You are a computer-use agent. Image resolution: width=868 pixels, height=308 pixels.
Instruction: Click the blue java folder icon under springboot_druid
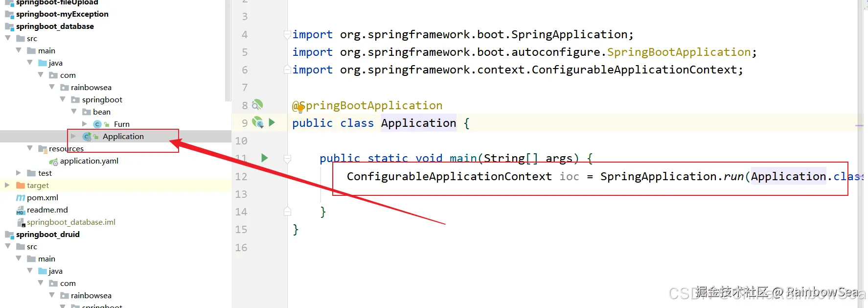(x=43, y=271)
